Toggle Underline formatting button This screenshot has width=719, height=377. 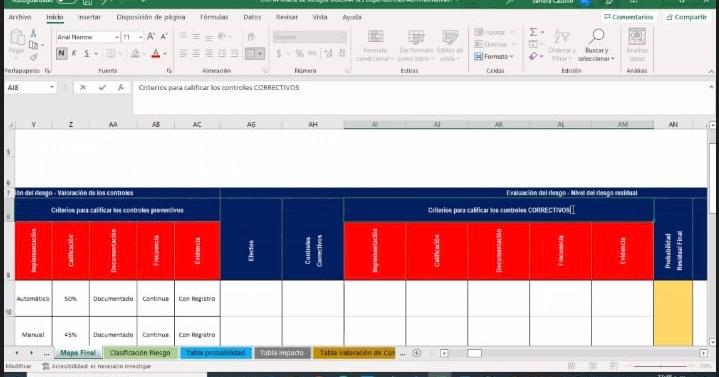tap(86, 54)
